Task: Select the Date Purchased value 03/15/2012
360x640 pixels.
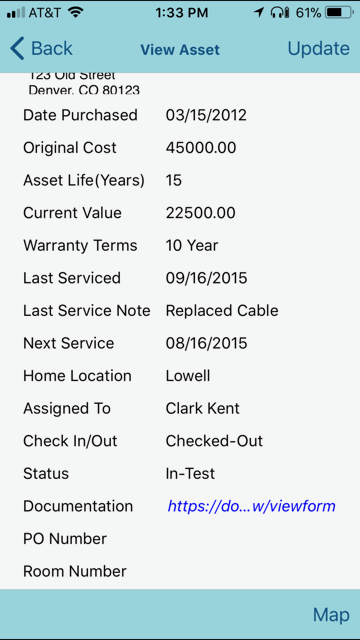Action: [206, 115]
